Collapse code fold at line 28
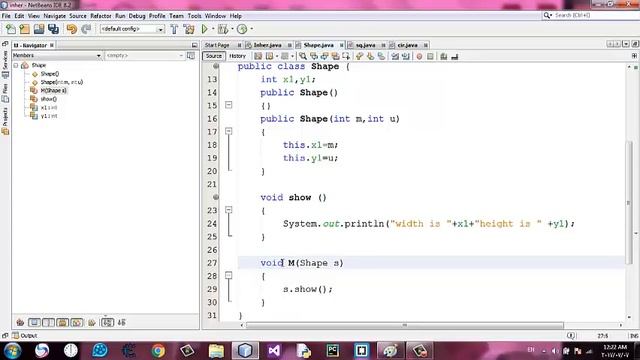The image size is (640, 360). click(x=229, y=276)
